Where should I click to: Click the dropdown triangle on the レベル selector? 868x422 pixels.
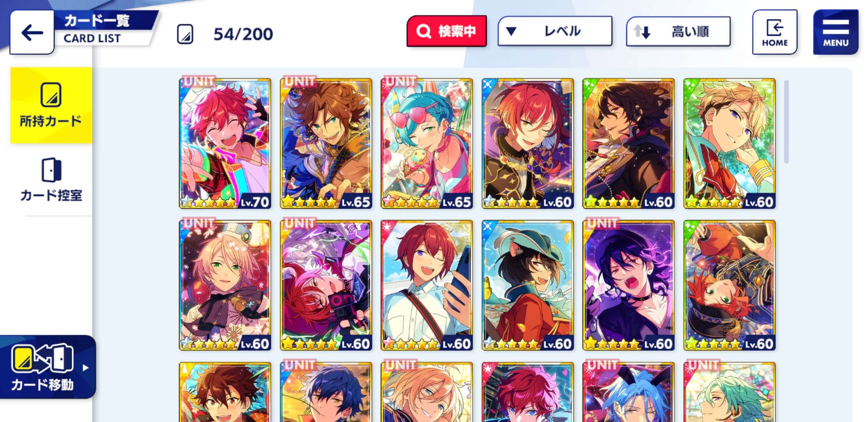point(511,31)
